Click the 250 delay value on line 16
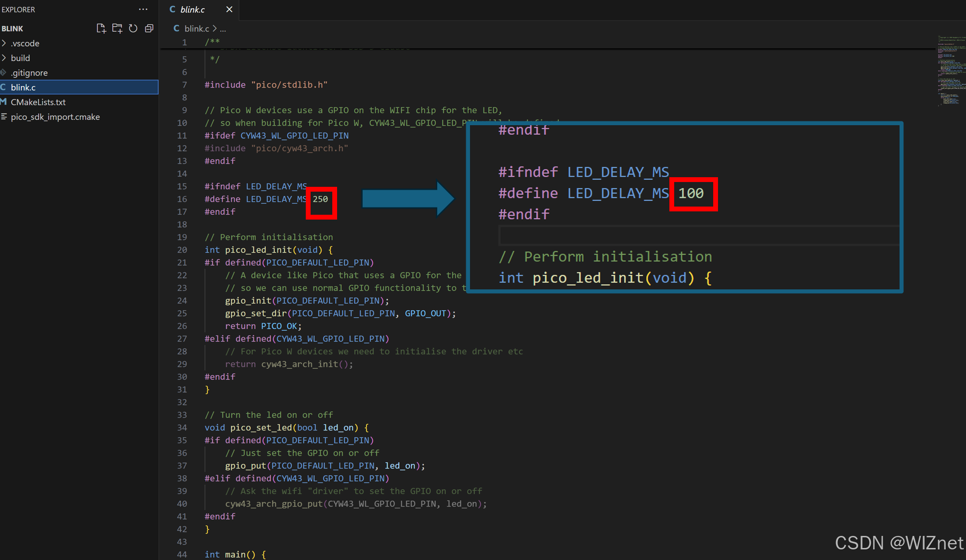Viewport: 966px width, 560px height. coord(320,199)
